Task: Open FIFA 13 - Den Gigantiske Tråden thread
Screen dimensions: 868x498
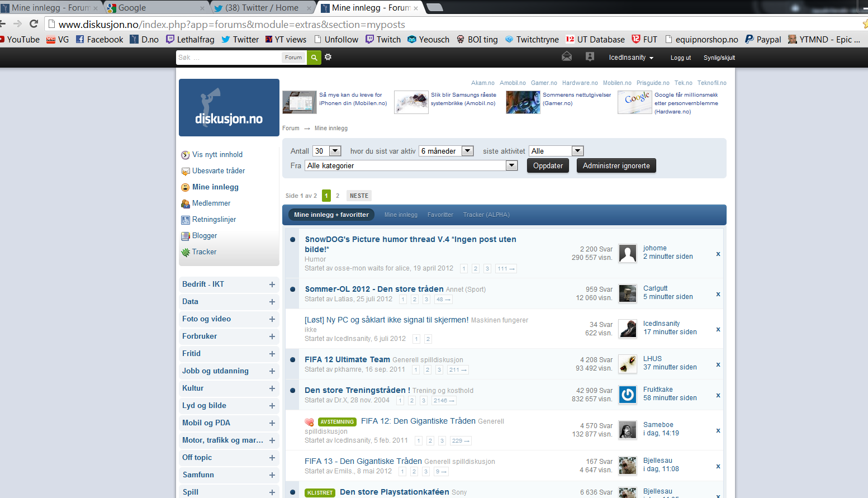Action: coord(363,461)
